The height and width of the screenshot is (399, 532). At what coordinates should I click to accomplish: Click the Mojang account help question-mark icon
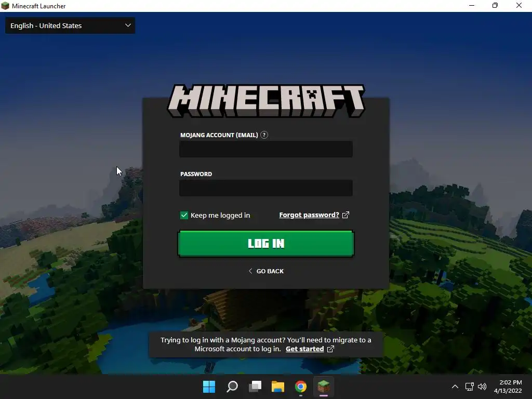click(x=264, y=135)
